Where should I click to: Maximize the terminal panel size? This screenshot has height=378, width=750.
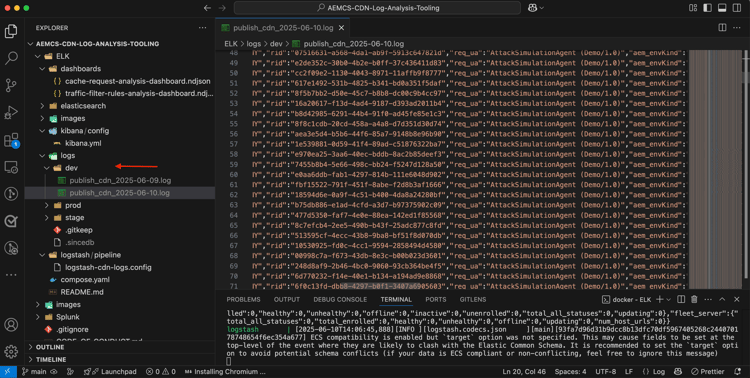pyautogui.click(x=722, y=299)
